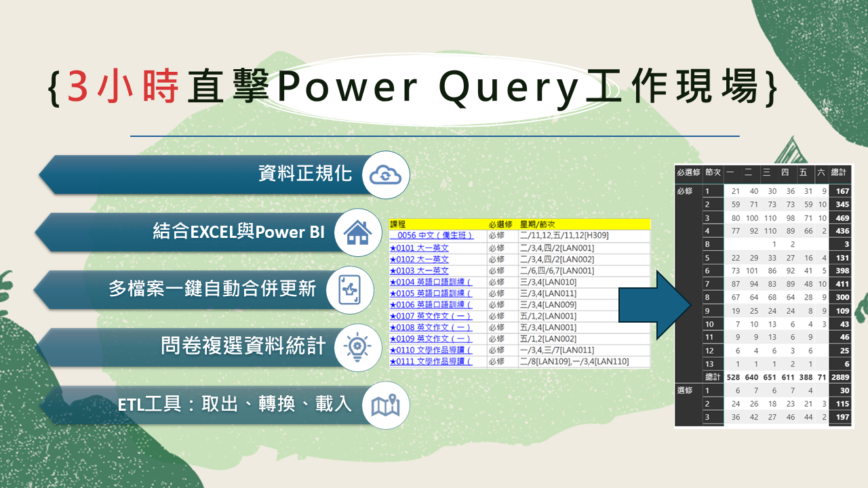This screenshot has width=868, height=488.
Task: Open the ★0107 英文作文(一) link
Action: [431, 316]
